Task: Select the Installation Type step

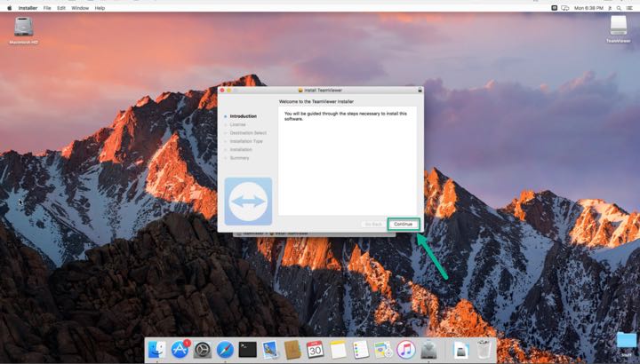Action: click(x=246, y=141)
